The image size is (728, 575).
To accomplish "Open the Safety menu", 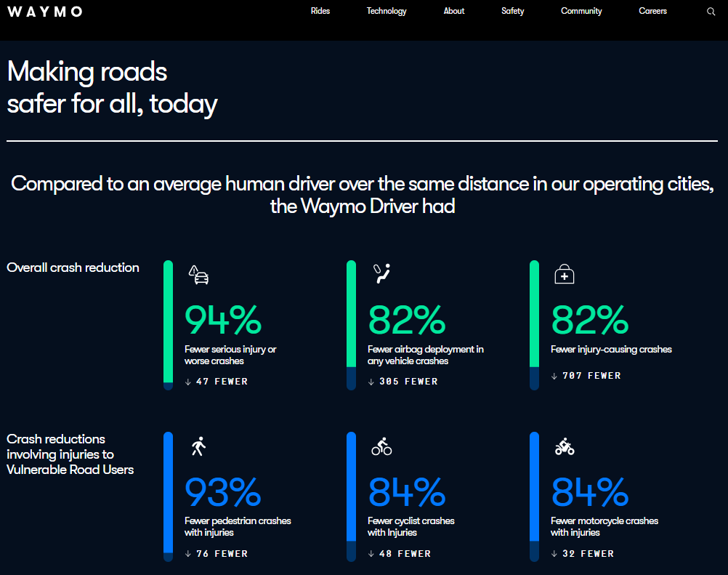I will coord(512,11).
